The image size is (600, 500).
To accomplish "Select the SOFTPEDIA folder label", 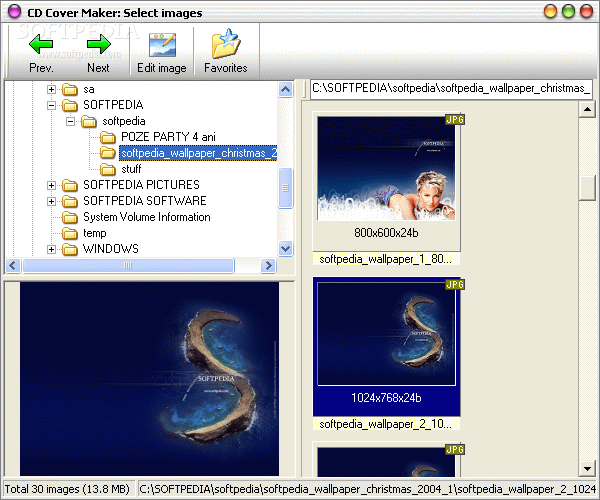I will 113,105.
